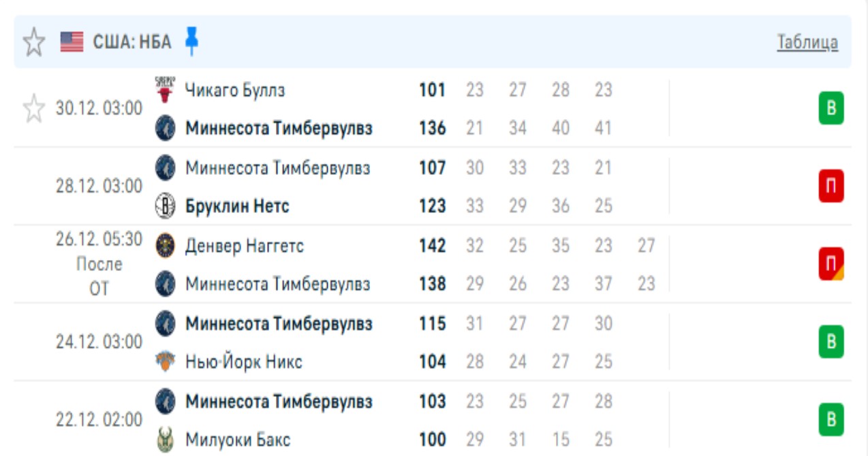Unpin the США: НБА league pin icon
Viewport: 868px width, 456px height.
point(192,42)
